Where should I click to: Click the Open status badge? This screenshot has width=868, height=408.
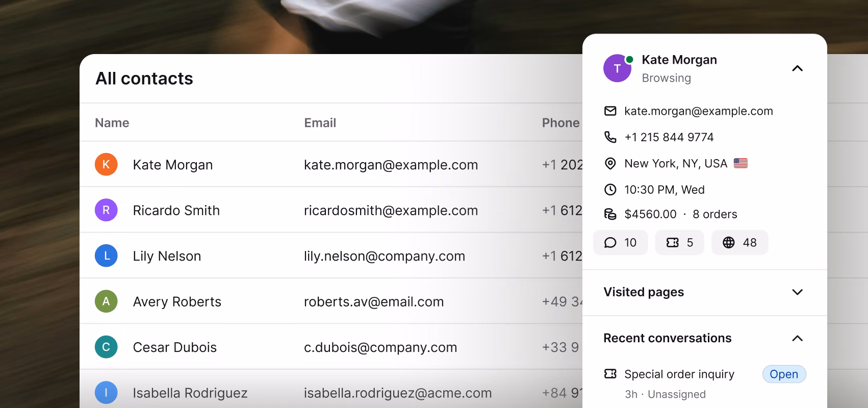coord(784,374)
